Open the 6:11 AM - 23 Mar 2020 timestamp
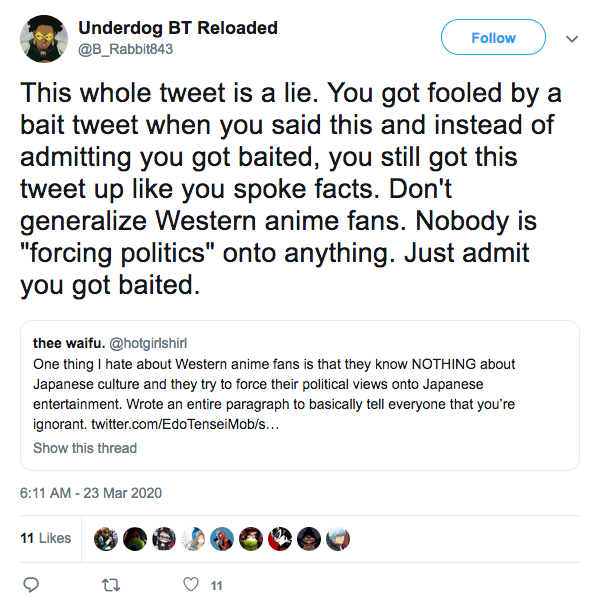The width and height of the screenshot is (612, 610). (91, 493)
